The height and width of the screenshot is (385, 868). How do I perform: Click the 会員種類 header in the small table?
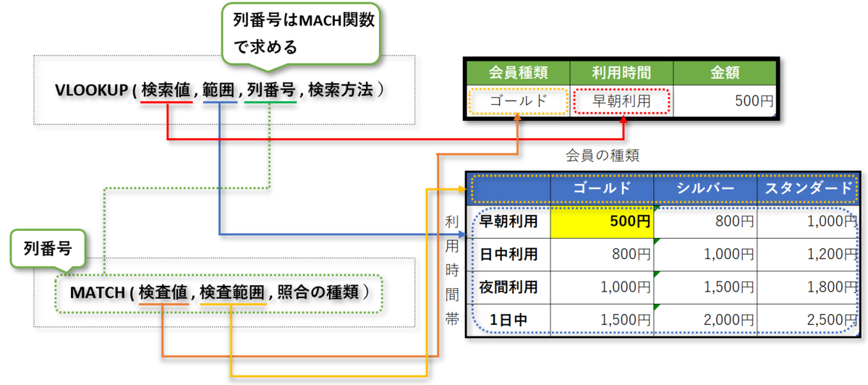tap(518, 72)
